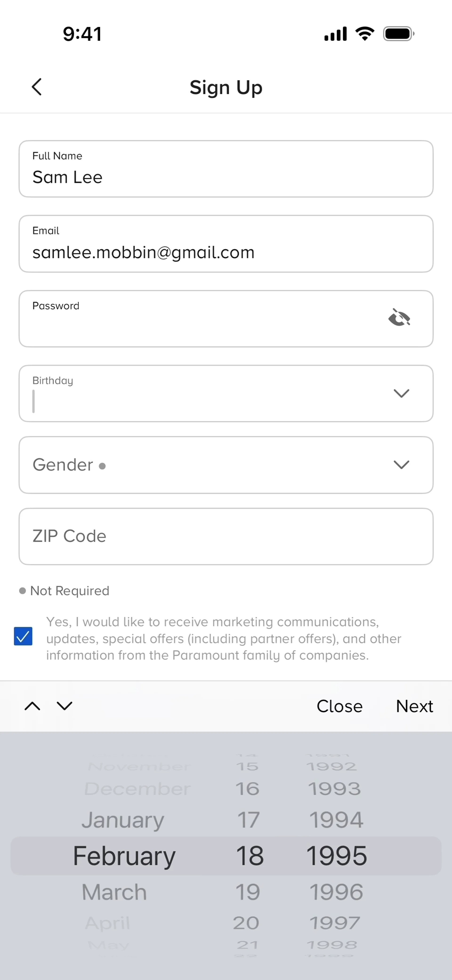Tap the ZIP Code input field
Screen dimensions: 452x980
tap(226, 536)
